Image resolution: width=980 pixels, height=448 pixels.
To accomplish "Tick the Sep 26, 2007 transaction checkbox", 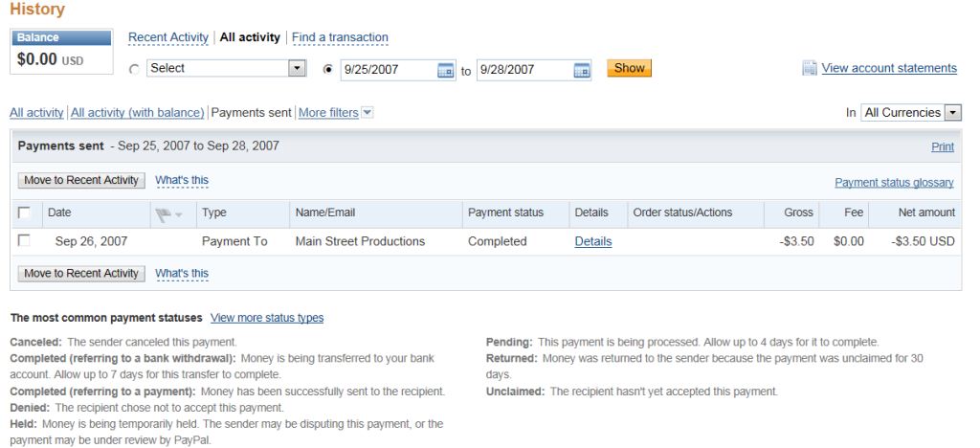I will (x=24, y=241).
